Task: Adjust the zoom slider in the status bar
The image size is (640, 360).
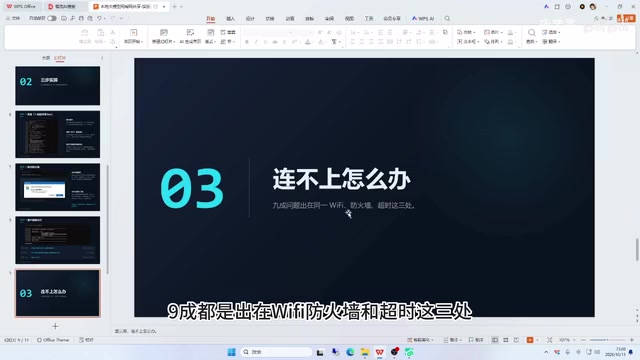Action: click(x=607, y=340)
